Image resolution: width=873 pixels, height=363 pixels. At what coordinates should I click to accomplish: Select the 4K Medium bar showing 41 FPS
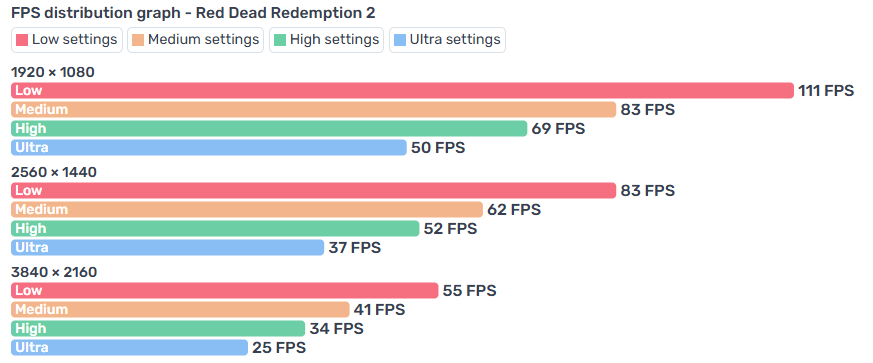(180, 310)
